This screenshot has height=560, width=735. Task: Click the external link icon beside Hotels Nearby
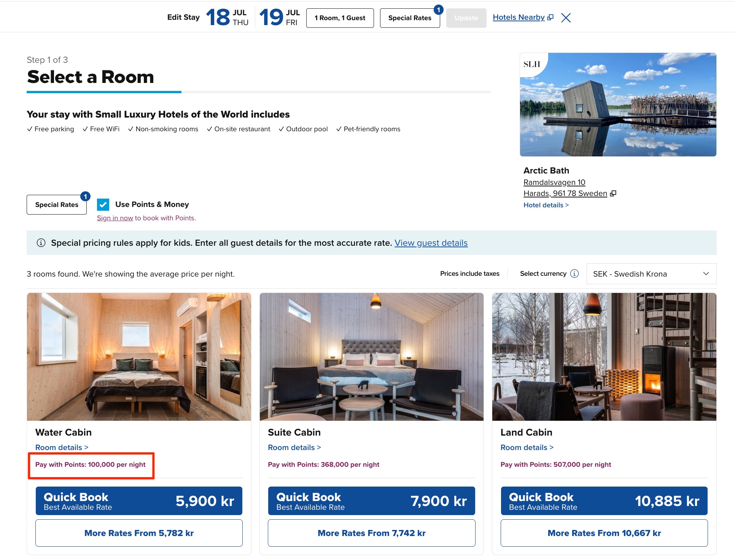coord(550,17)
